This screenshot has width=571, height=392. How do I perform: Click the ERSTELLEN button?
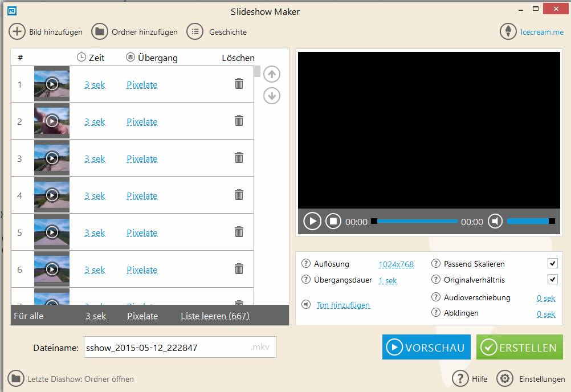click(x=519, y=348)
